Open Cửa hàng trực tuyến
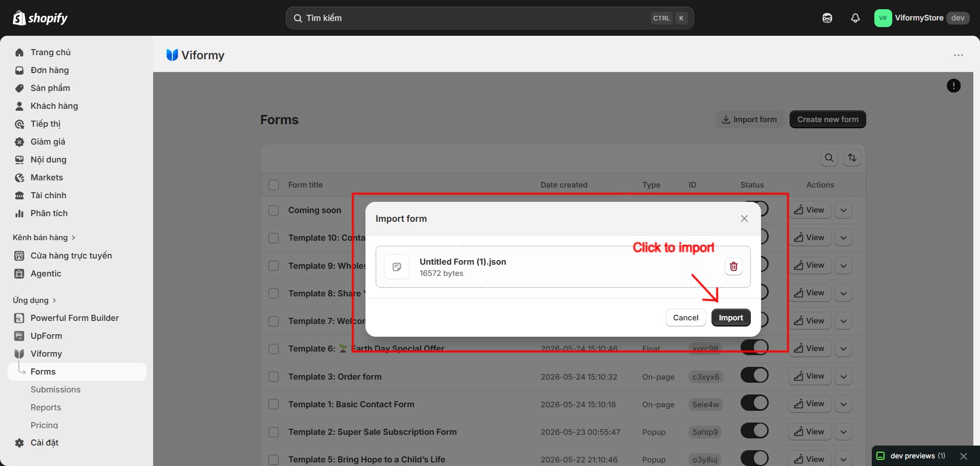 click(x=77, y=255)
